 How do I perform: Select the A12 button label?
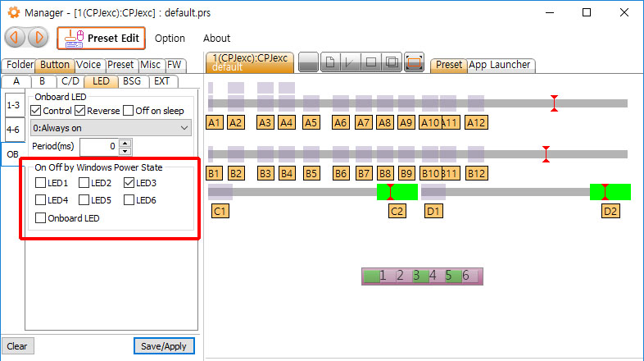coord(476,122)
